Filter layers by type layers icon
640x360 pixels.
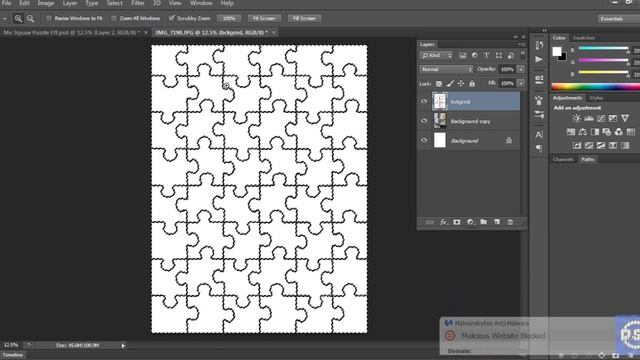tap(487, 56)
